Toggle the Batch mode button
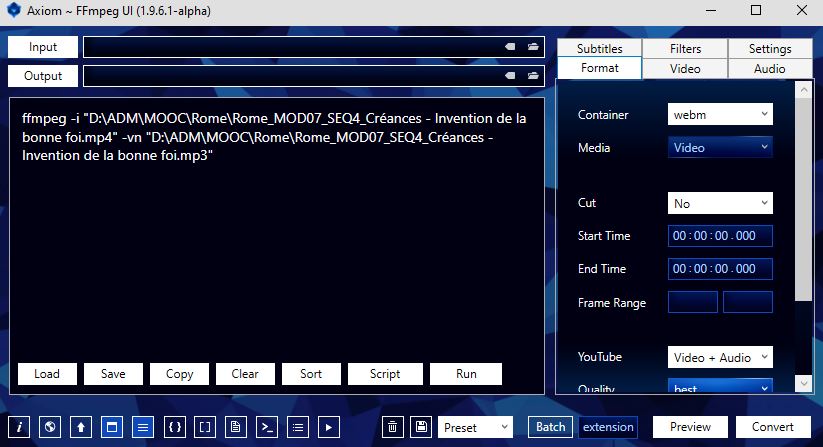Image resolution: width=823 pixels, height=447 pixels. (551, 427)
